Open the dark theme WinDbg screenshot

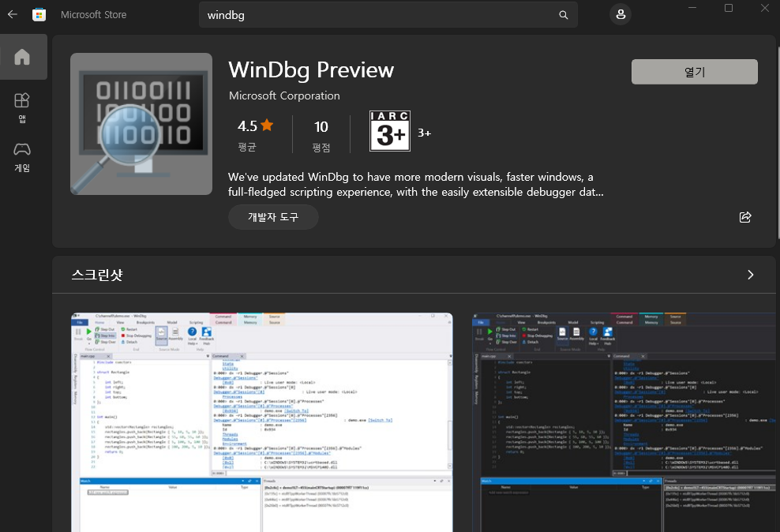click(624, 422)
